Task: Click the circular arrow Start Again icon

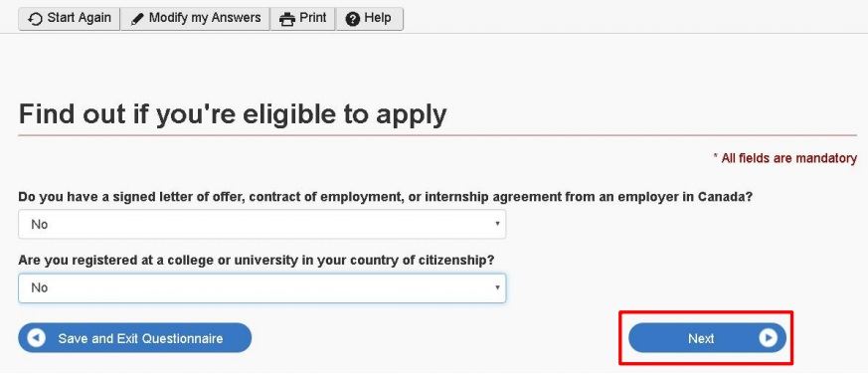Action: pyautogui.click(x=35, y=19)
